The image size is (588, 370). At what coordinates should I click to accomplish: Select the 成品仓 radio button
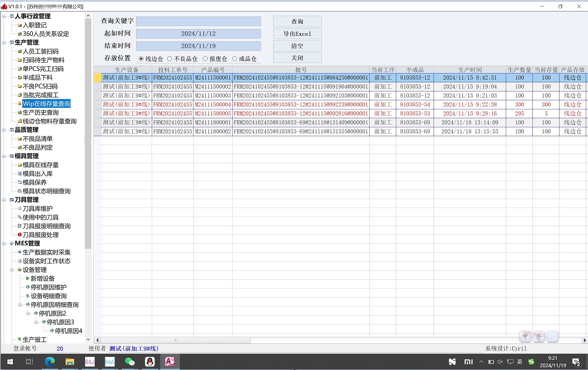tap(235, 59)
